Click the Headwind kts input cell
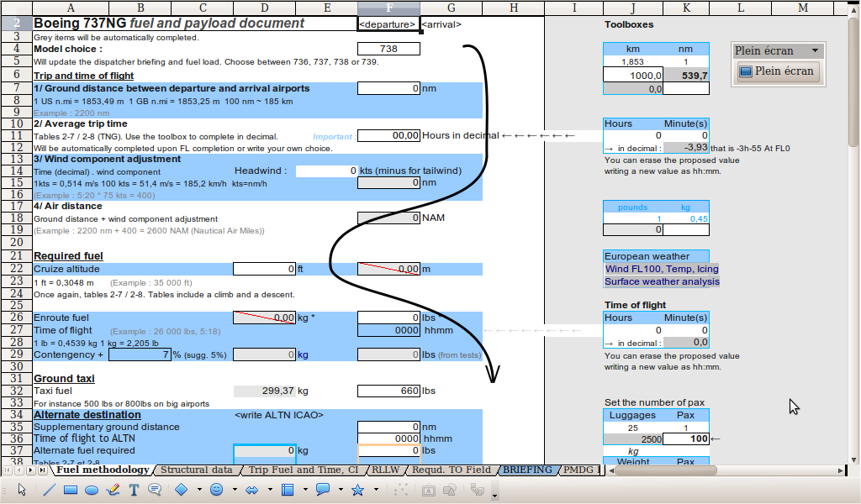The image size is (861, 504). point(327,171)
